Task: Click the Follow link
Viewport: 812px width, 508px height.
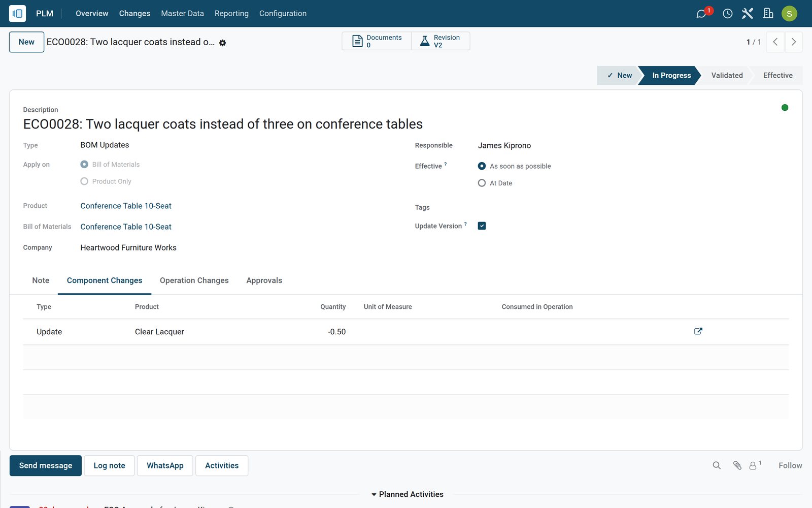Action: point(790,465)
